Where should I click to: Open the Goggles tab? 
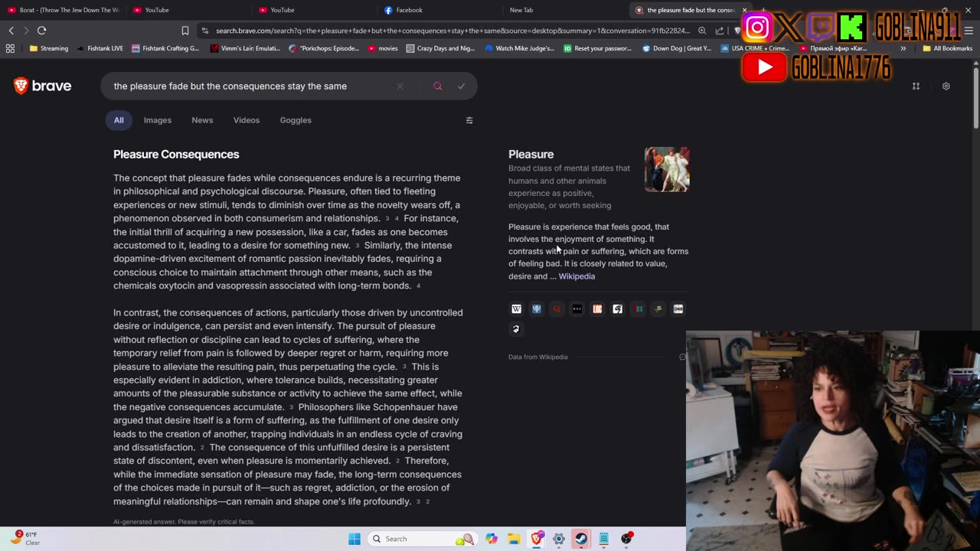pyautogui.click(x=296, y=120)
